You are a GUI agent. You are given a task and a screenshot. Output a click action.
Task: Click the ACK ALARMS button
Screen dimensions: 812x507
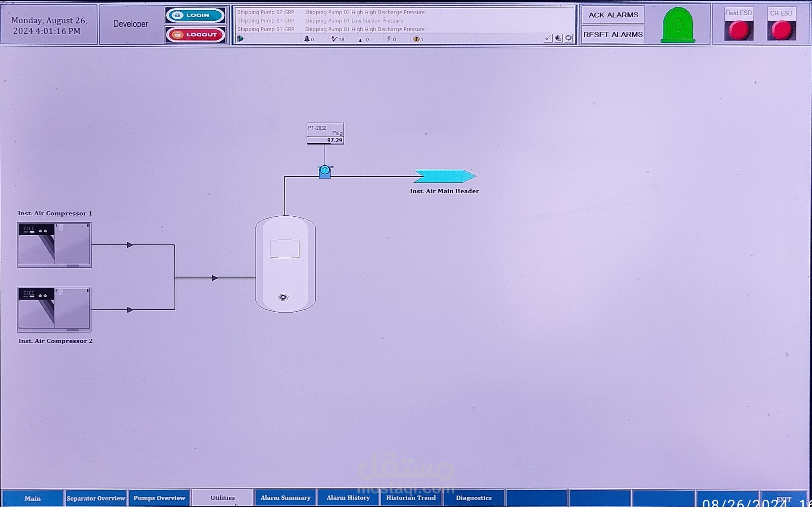click(613, 15)
